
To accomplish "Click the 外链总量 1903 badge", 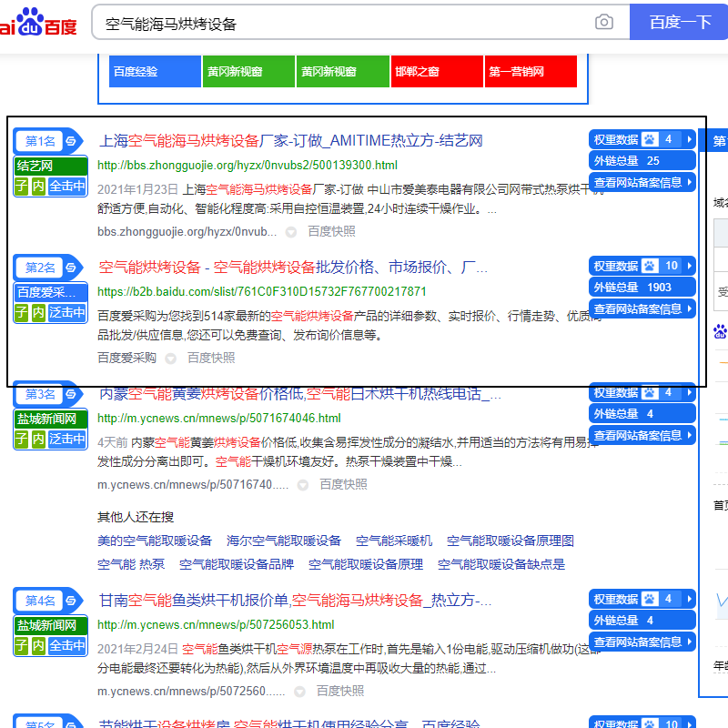I will point(642,288).
